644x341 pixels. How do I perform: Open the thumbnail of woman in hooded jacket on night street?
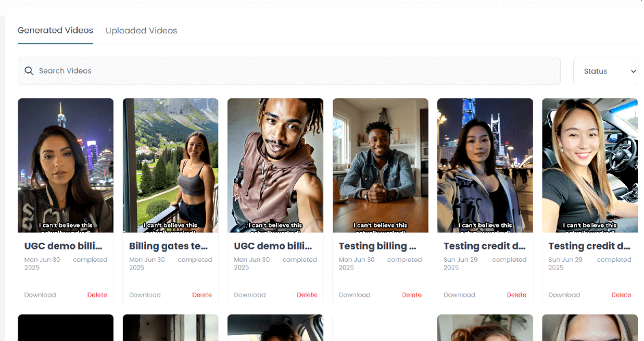pyautogui.click(x=485, y=165)
